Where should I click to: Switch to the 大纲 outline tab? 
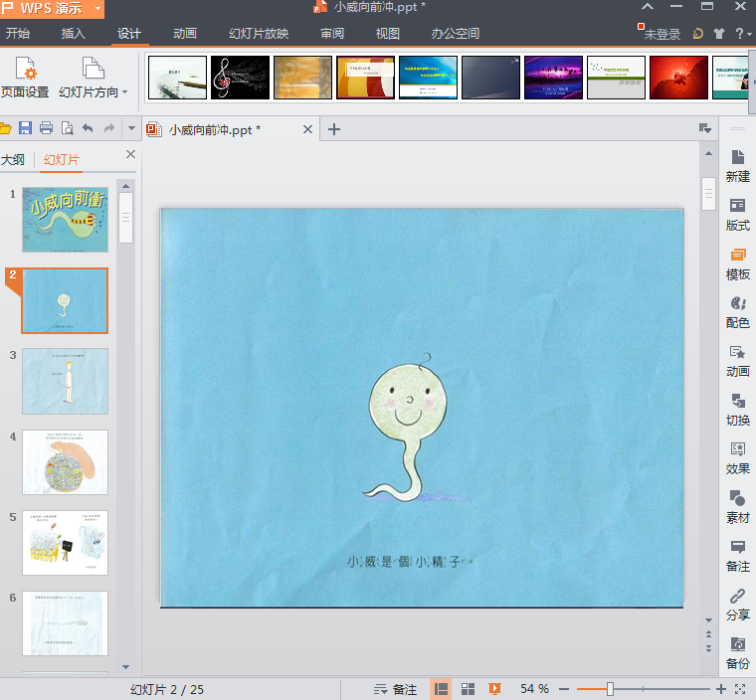pyautogui.click(x=13, y=159)
